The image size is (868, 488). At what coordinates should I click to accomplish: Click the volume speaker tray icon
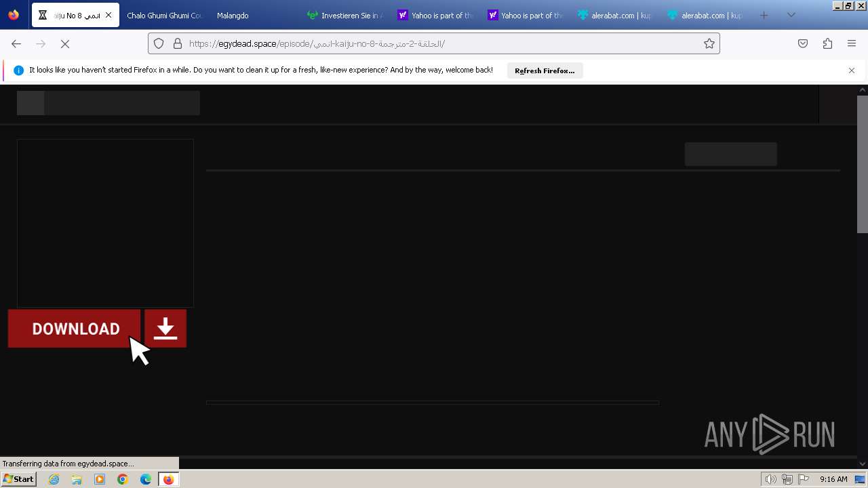[x=770, y=479]
